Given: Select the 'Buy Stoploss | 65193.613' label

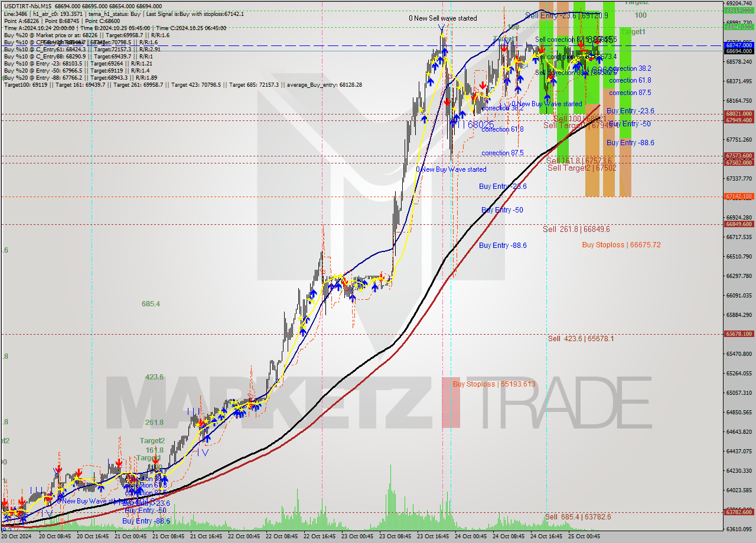Looking at the screenshot, I should tap(494, 384).
